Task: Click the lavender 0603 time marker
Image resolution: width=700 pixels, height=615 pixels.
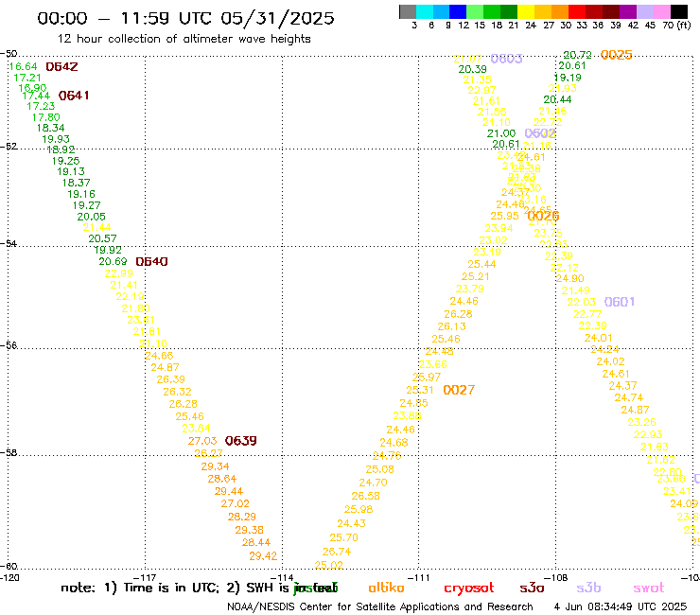Action: coord(506,59)
